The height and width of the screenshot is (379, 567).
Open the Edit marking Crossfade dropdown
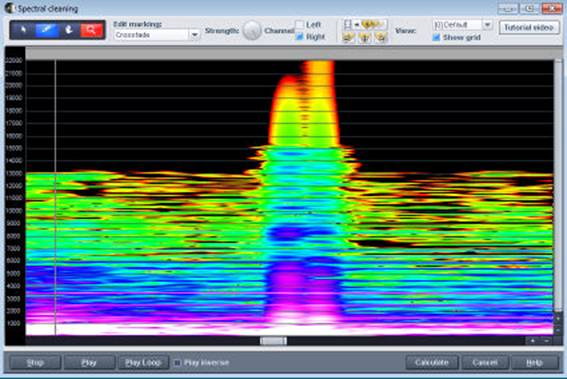[x=157, y=35]
